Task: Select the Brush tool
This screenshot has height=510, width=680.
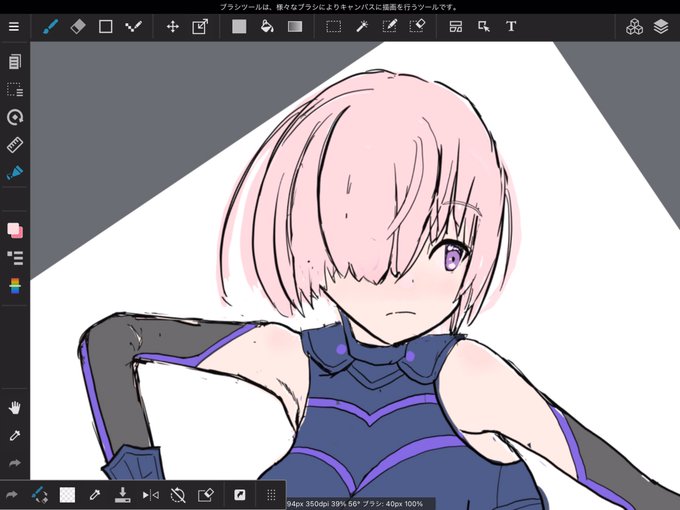Action: 51,26
